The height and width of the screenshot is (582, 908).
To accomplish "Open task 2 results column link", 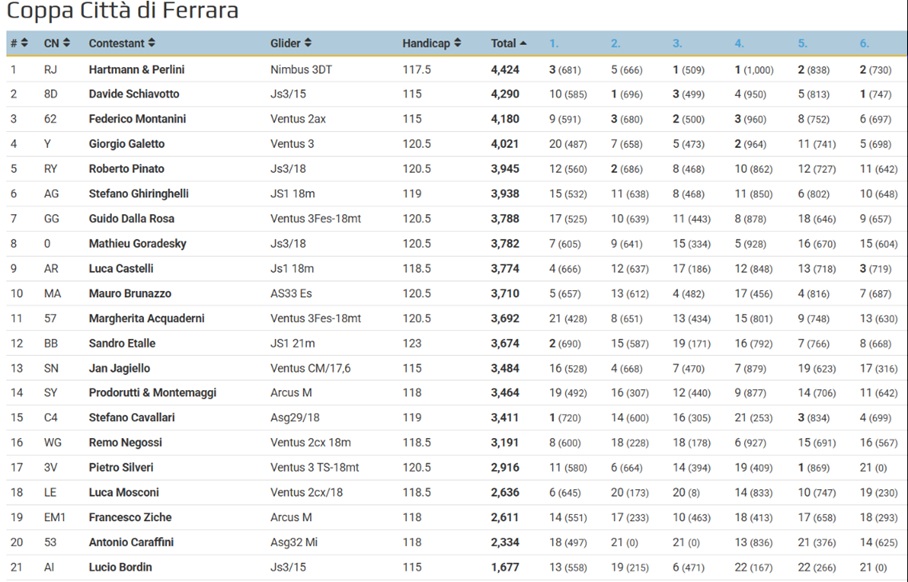I will (x=616, y=43).
